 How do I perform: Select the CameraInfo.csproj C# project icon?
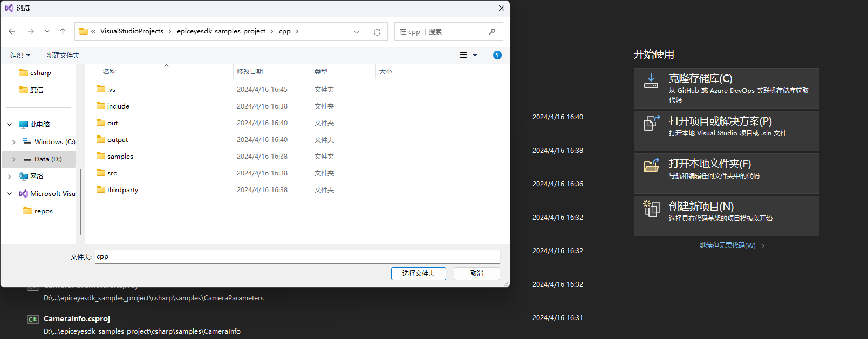click(33, 320)
